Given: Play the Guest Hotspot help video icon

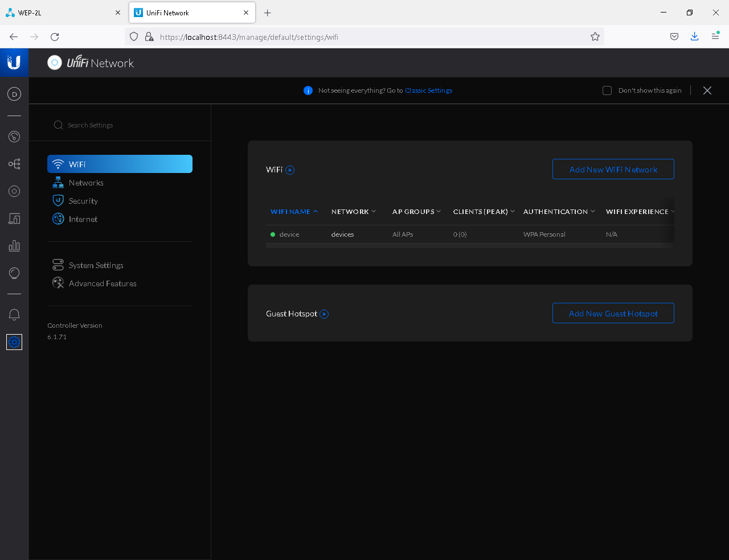Looking at the screenshot, I should pyautogui.click(x=324, y=314).
